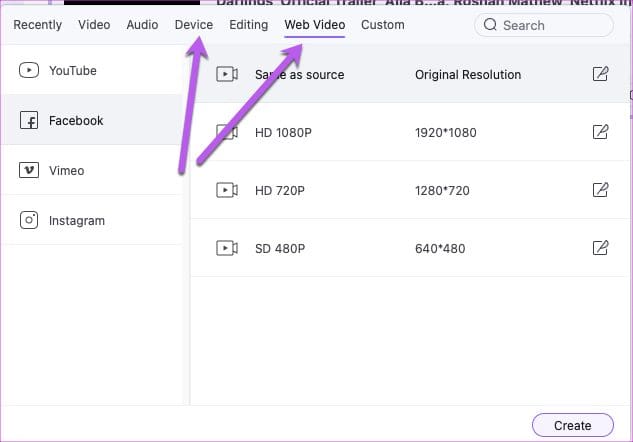This screenshot has height=442, width=633.
Task: Go to the Editing tab
Action: [x=249, y=25]
